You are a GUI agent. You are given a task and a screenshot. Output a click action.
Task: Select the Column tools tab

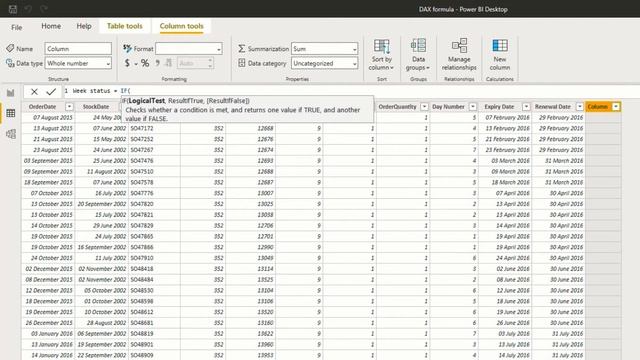tap(181, 26)
